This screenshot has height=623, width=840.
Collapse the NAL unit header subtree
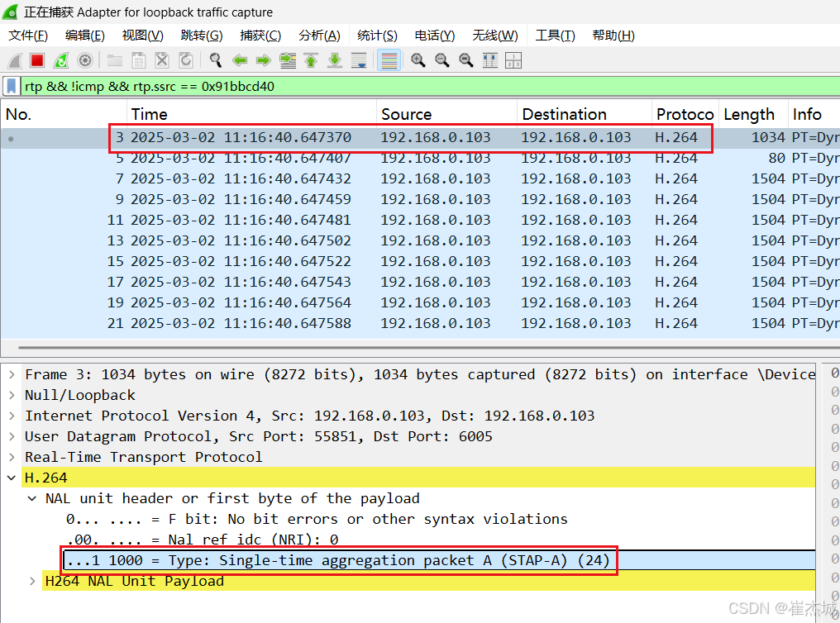click(x=32, y=499)
